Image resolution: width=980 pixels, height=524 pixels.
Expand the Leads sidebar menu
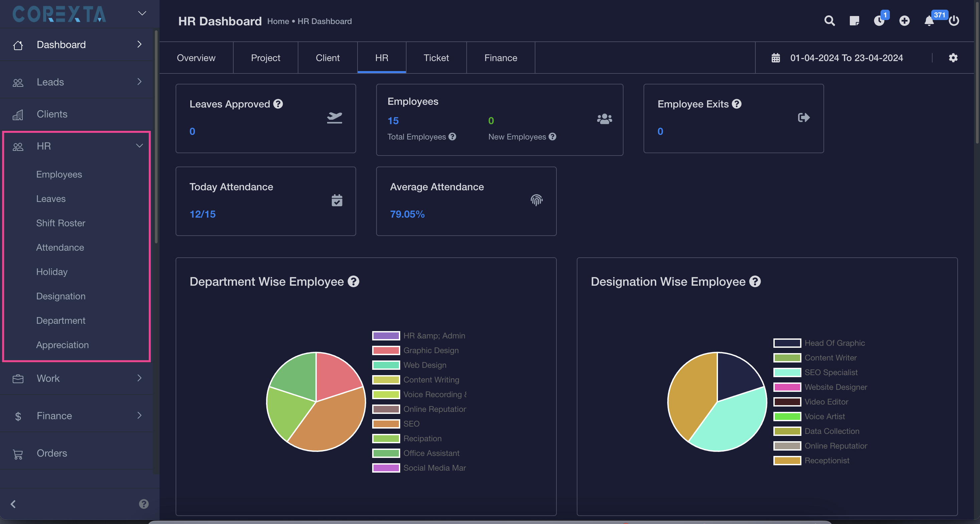tap(139, 82)
